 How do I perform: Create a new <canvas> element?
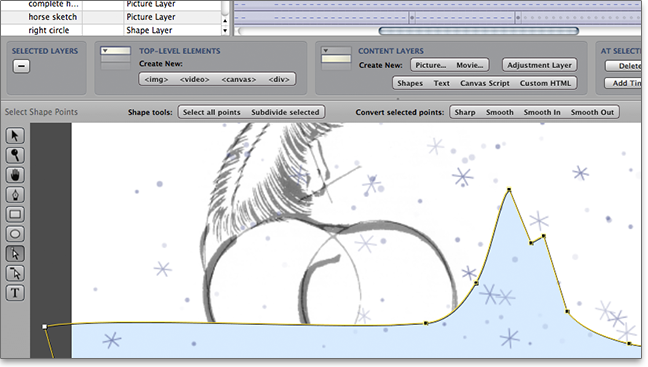[238, 79]
